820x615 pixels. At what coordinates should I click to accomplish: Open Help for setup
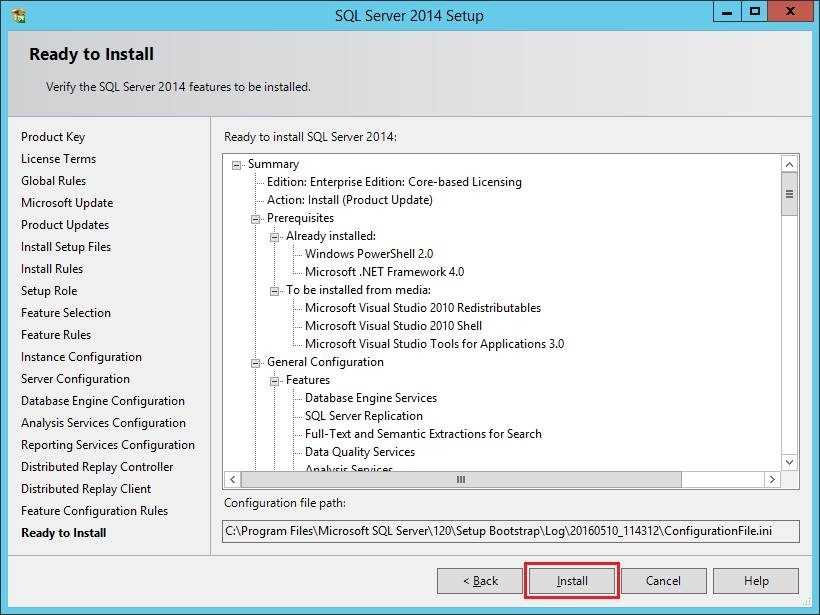pyautogui.click(x=756, y=581)
